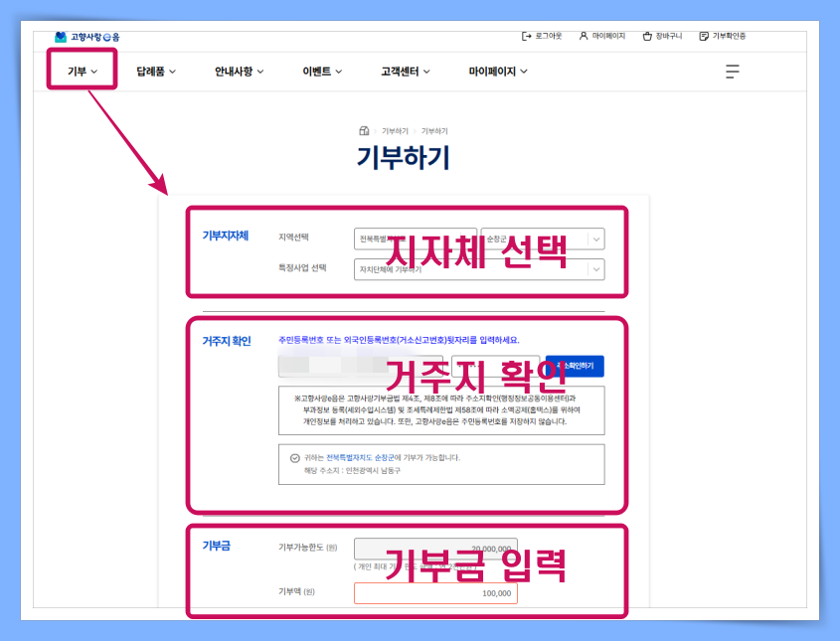Click the 전북특별자치도 순창군 highlighted text
This screenshot has width=840, height=641.
tap(360, 458)
